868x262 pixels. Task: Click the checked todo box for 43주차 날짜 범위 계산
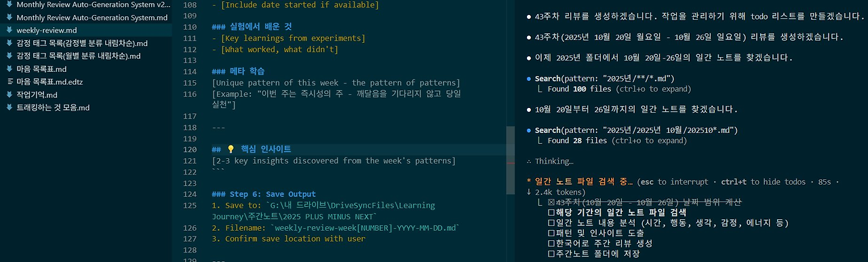coord(551,202)
